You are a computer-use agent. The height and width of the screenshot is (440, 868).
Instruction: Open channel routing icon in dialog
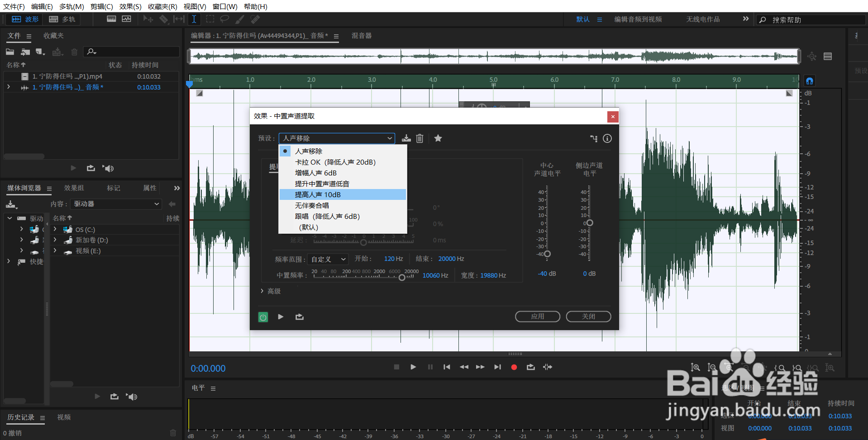click(x=594, y=138)
